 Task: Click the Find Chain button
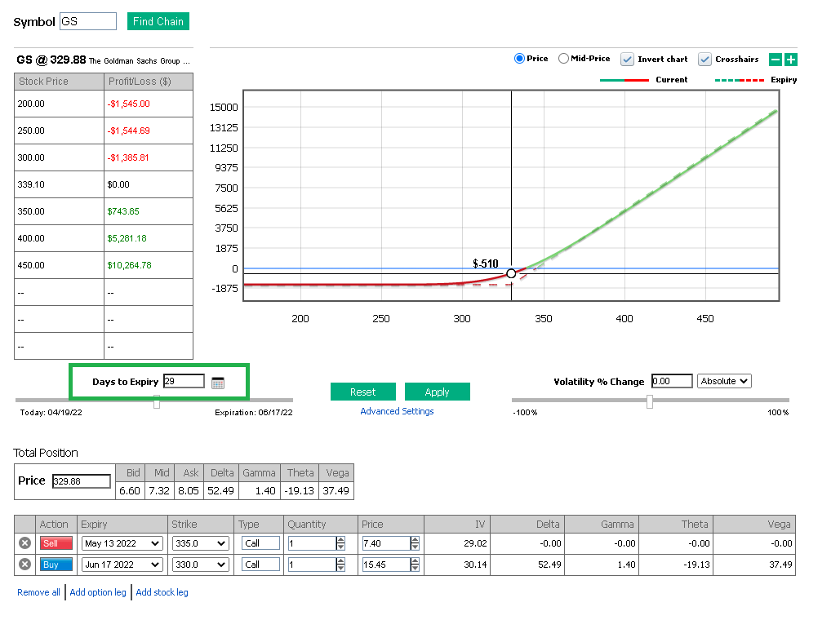coord(158,21)
